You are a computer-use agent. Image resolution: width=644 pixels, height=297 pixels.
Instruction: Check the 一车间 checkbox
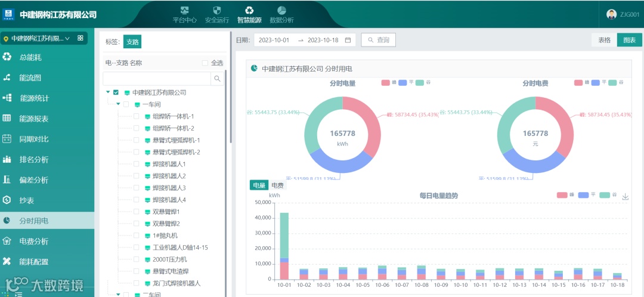(x=126, y=104)
